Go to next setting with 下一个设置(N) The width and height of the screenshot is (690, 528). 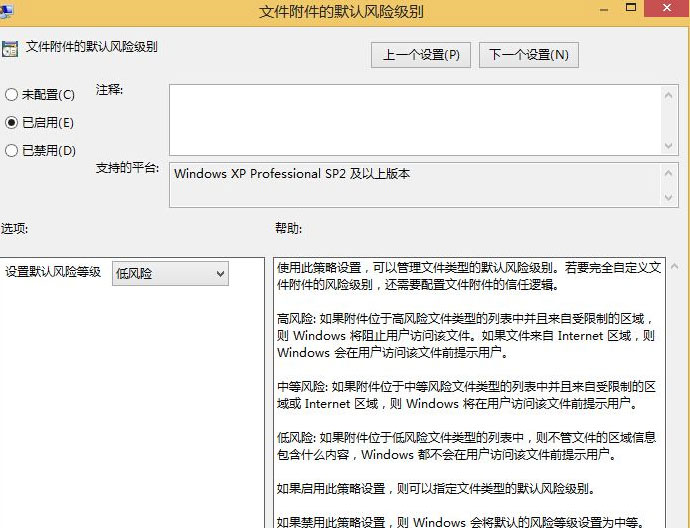point(529,55)
